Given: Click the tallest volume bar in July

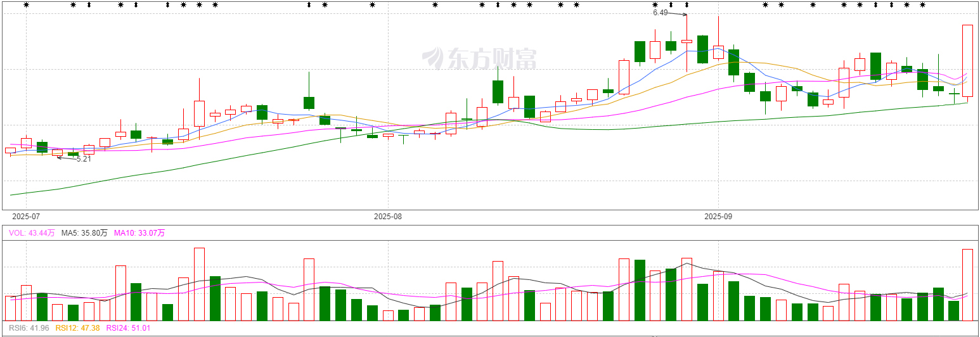Looking at the screenshot, I should point(199,284).
